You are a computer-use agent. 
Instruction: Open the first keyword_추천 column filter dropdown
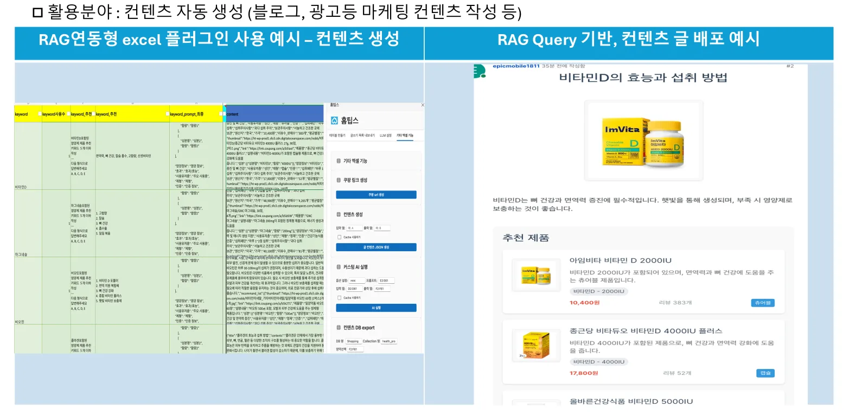point(93,114)
